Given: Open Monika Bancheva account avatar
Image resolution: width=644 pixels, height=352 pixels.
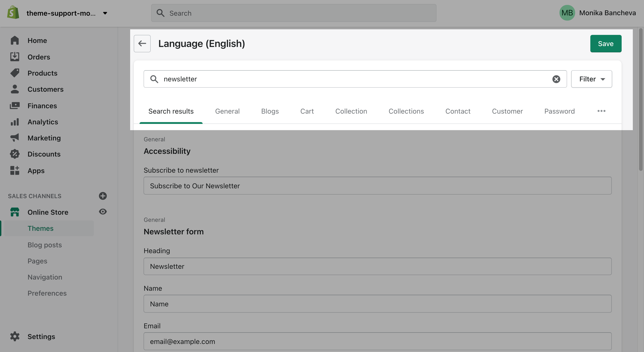Looking at the screenshot, I should click(567, 13).
